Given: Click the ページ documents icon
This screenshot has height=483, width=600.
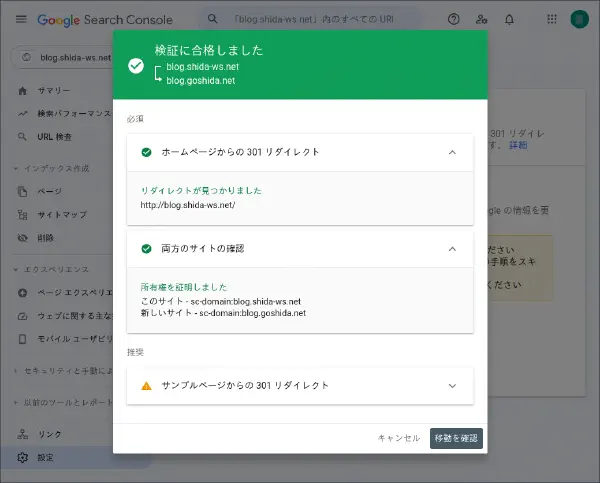Looking at the screenshot, I should click(x=23, y=191).
